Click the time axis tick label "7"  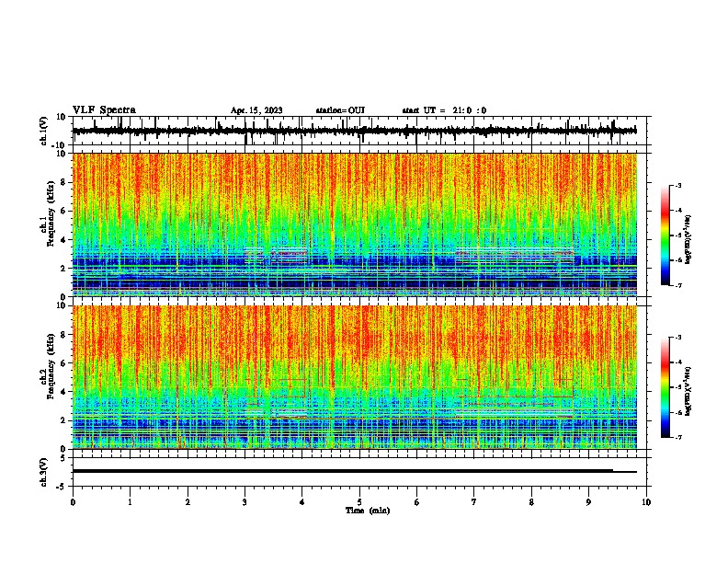point(474,502)
